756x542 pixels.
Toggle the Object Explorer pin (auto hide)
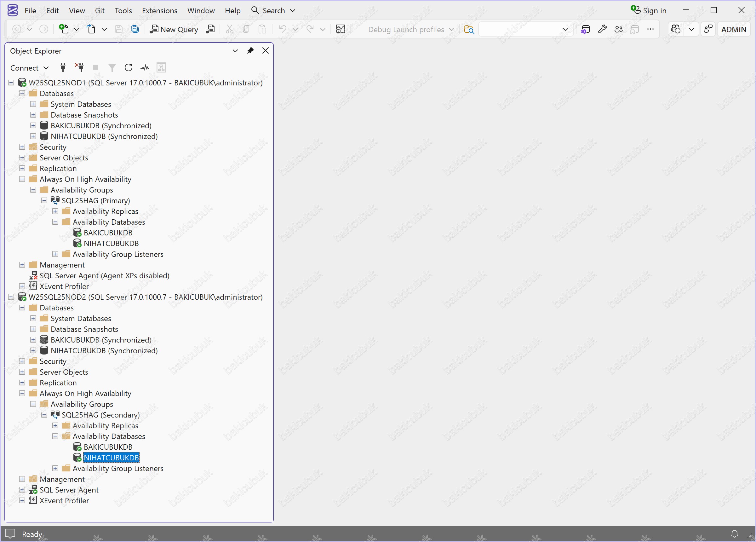[x=250, y=51]
